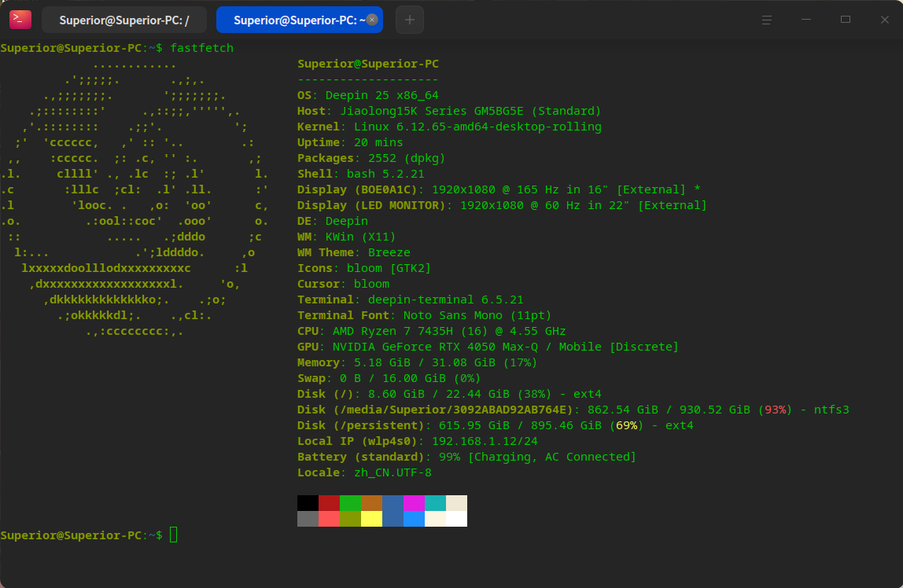Viewport: 903px width, 588px height.
Task: Click the black color block in palette
Action: (x=308, y=503)
